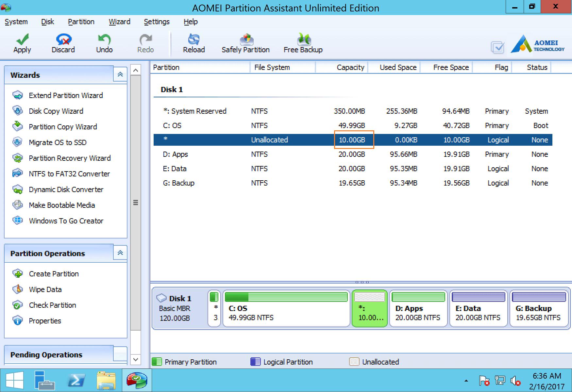Select the C: OS block in disk map
Viewport: 572px width, 392px height.
[286, 309]
